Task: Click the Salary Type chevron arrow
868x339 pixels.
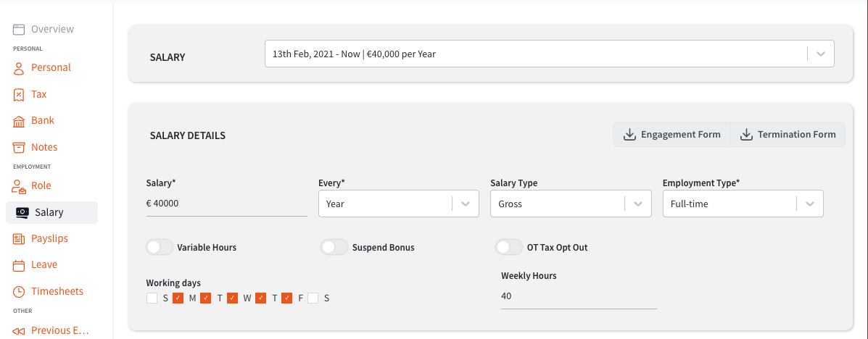Action: [x=638, y=204]
